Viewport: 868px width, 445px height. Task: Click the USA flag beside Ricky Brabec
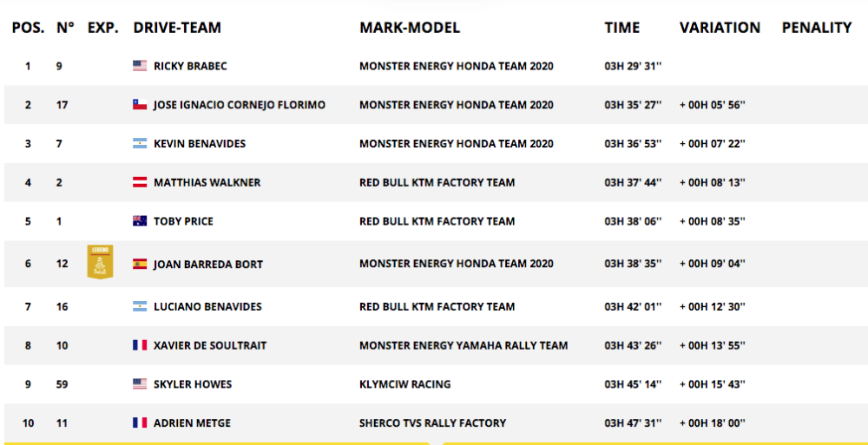pyautogui.click(x=140, y=66)
